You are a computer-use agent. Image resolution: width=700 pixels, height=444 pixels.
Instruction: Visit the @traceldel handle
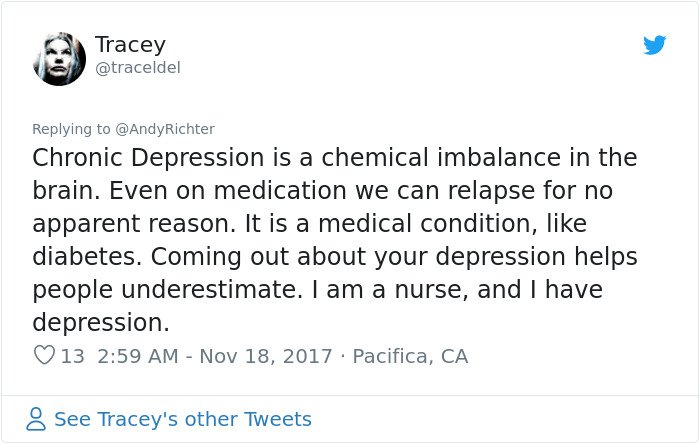pos(138,68)
